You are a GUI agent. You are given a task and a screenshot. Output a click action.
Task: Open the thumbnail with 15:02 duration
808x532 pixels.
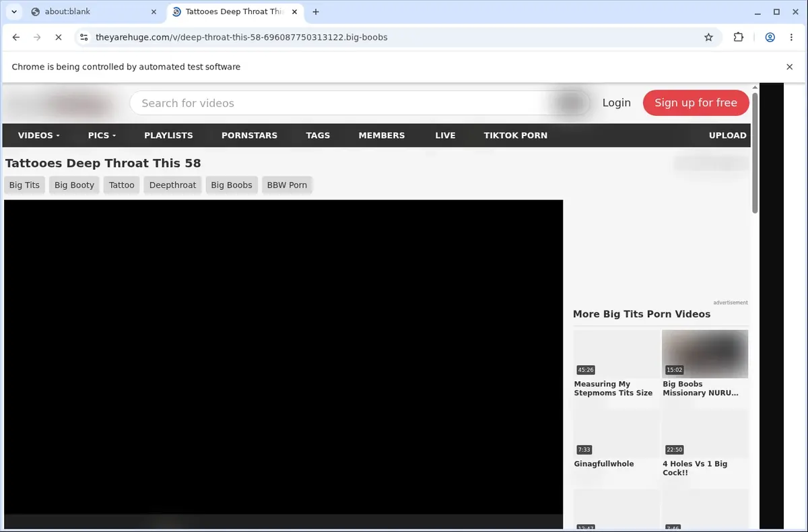[705, 353]
